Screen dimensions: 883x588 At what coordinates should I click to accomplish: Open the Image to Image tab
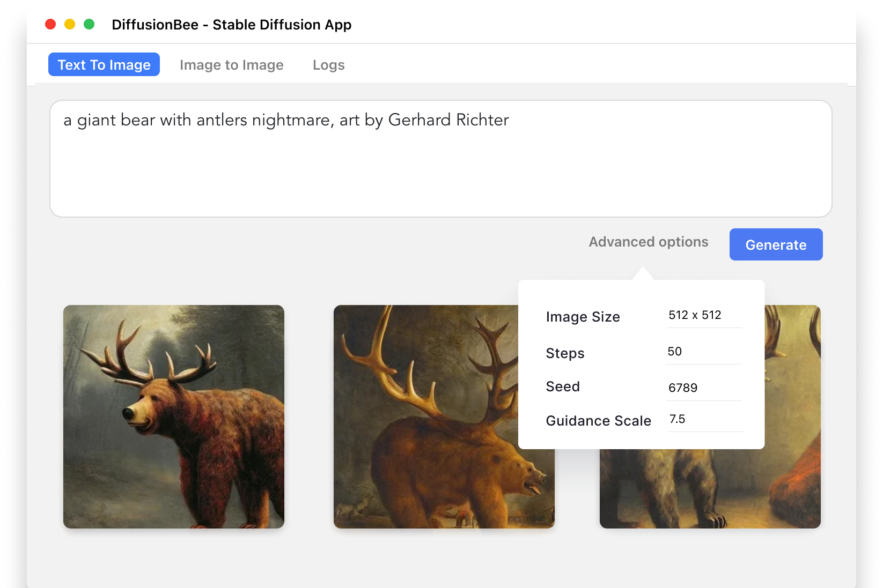coord(231,65)
